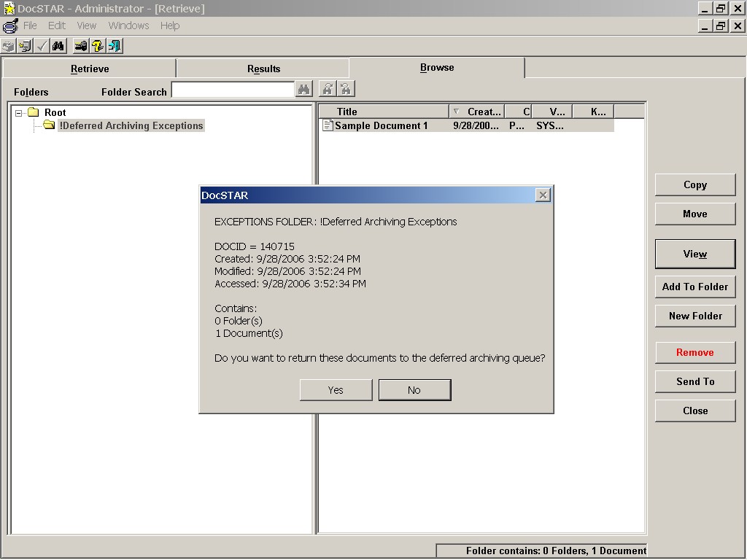Click the Folder Search label
The width and height of the screenshot is (747, 560).
pos(134,92)
